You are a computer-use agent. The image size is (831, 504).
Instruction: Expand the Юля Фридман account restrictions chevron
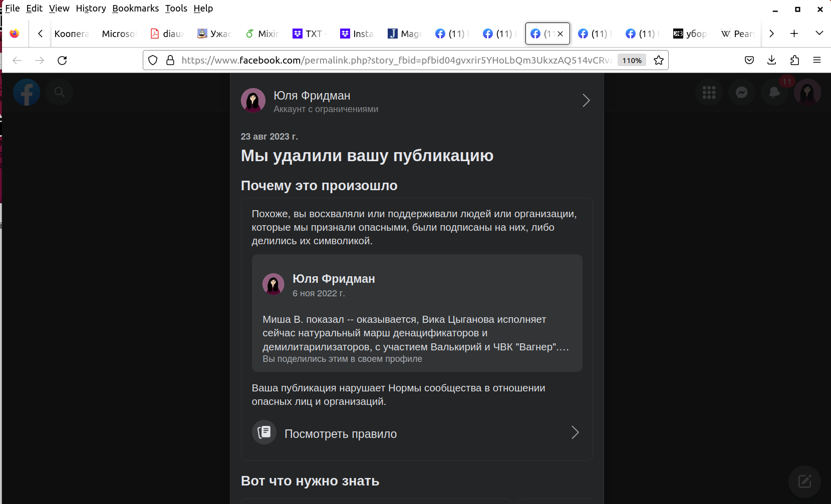pos(586,101)
